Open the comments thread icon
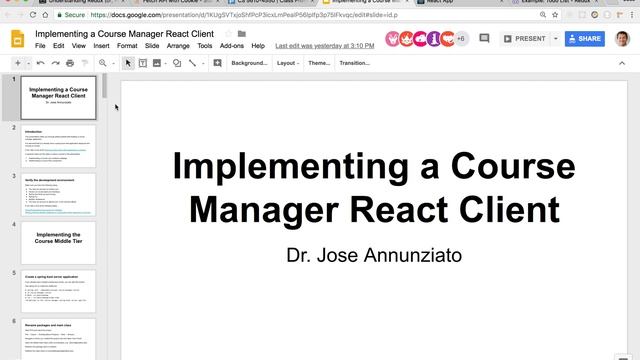 (484, 38)
